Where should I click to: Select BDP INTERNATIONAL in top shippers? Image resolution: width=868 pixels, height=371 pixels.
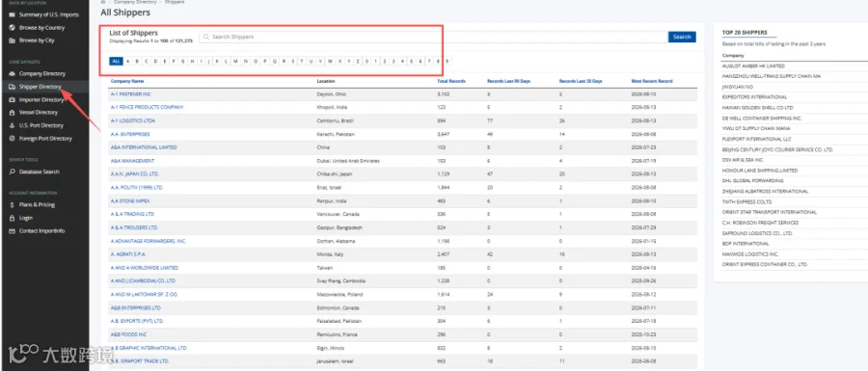pos(746,244)
